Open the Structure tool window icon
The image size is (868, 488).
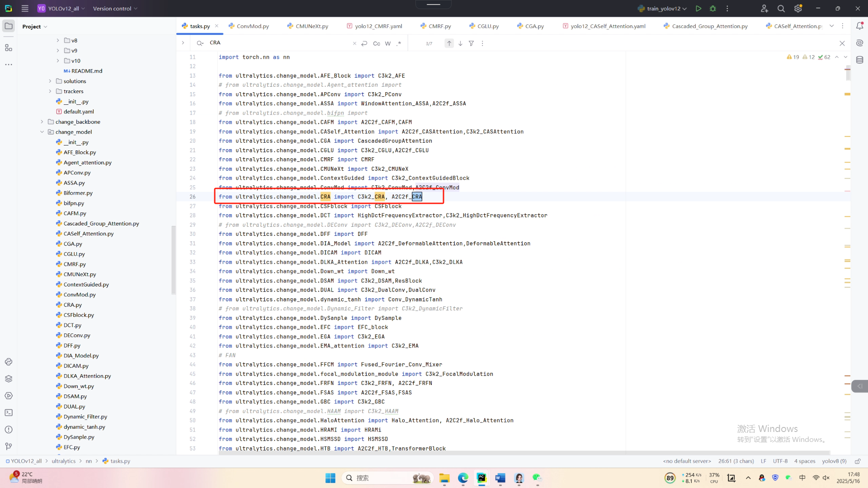tap(9, 47)
